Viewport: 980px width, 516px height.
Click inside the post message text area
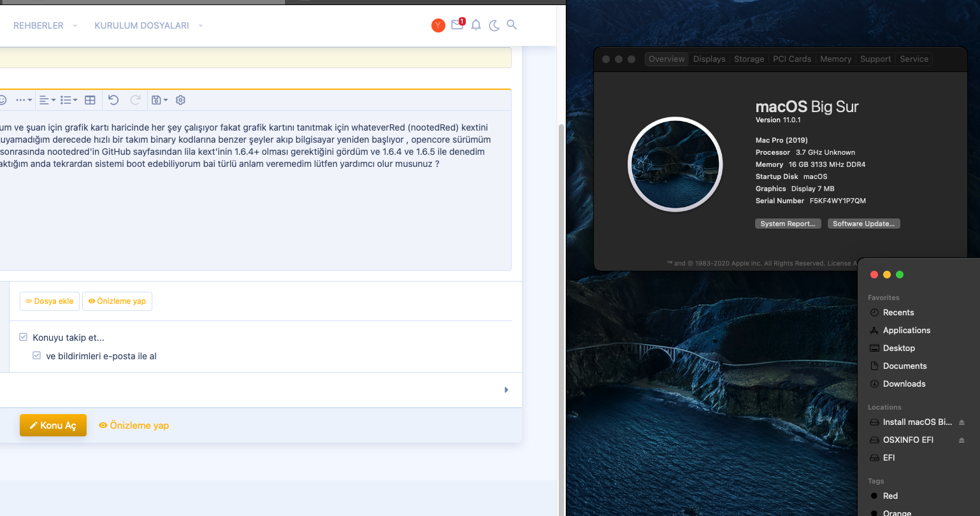[x=255, y=217]
